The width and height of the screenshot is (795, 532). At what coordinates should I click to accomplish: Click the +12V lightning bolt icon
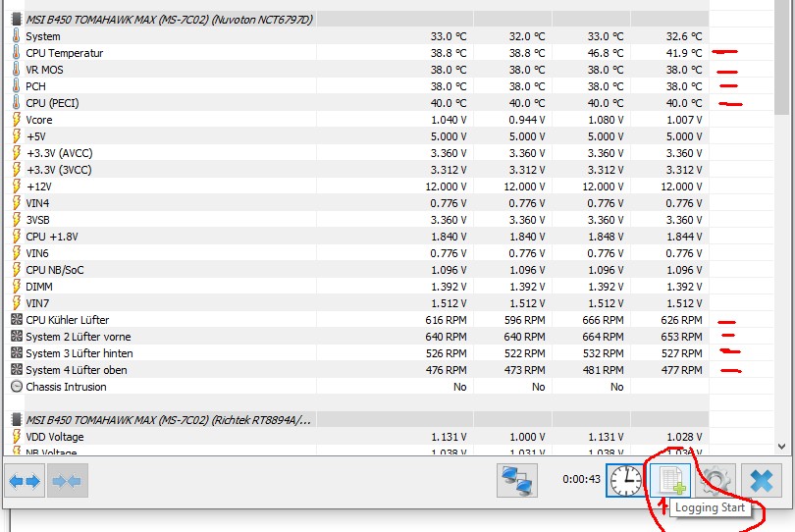[x=17, y=186]
